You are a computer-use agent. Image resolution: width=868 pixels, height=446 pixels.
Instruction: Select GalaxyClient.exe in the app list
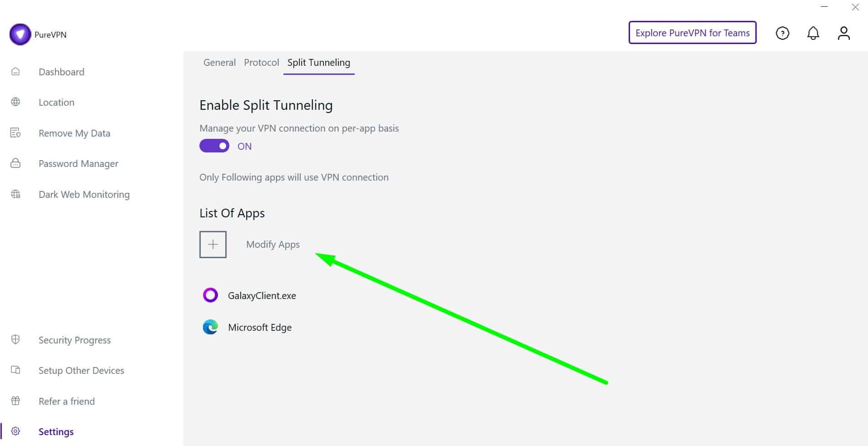(262, 295)
